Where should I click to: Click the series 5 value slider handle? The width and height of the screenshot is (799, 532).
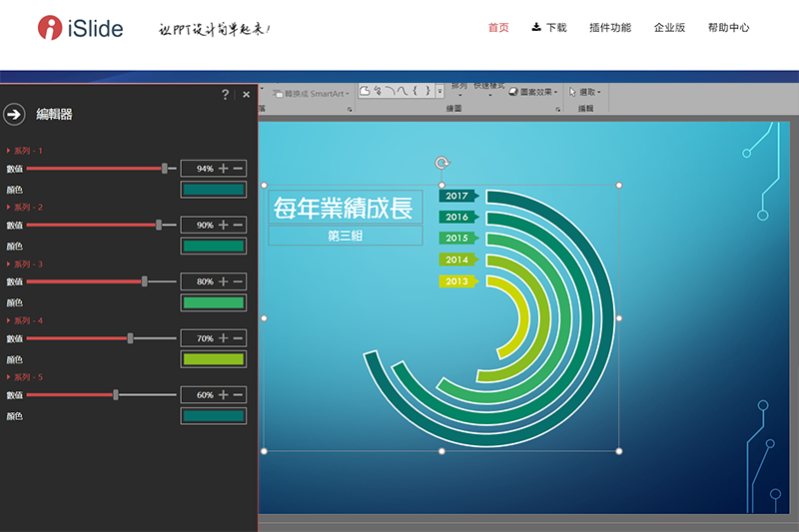coord(116,394)
